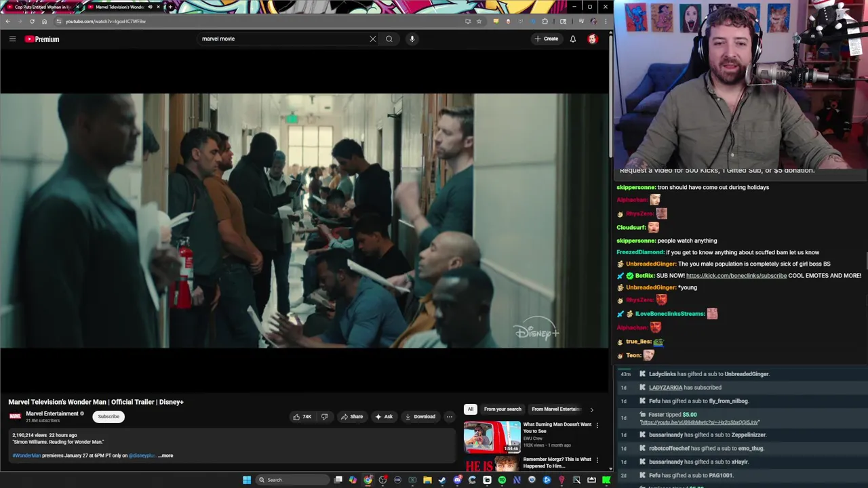Viewport: 868px width, 488px height.
Task: Expand the description with '...more'
Action: (165, 455)
